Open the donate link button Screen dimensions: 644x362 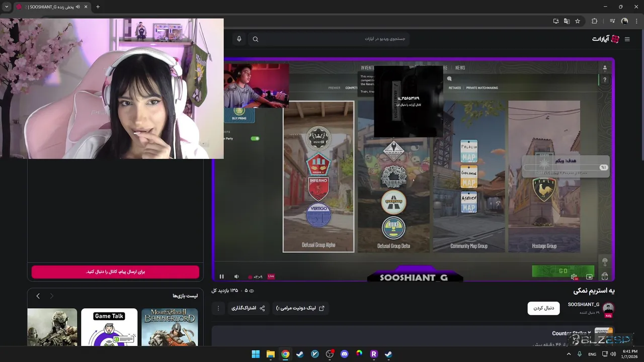tap(300, 308)
